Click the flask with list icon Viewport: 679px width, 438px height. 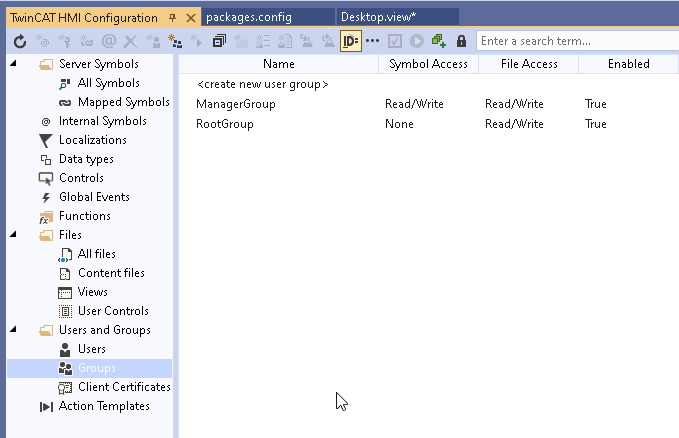coord(263,42)
